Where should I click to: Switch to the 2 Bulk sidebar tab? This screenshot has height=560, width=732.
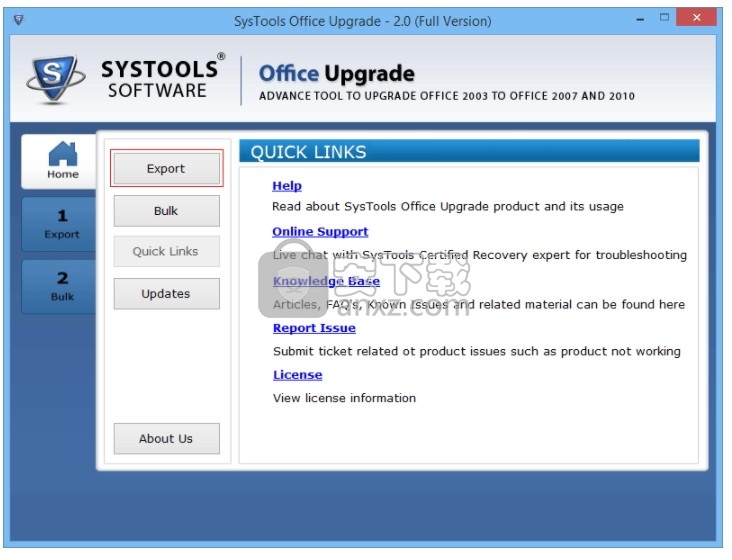coord(60,287)
